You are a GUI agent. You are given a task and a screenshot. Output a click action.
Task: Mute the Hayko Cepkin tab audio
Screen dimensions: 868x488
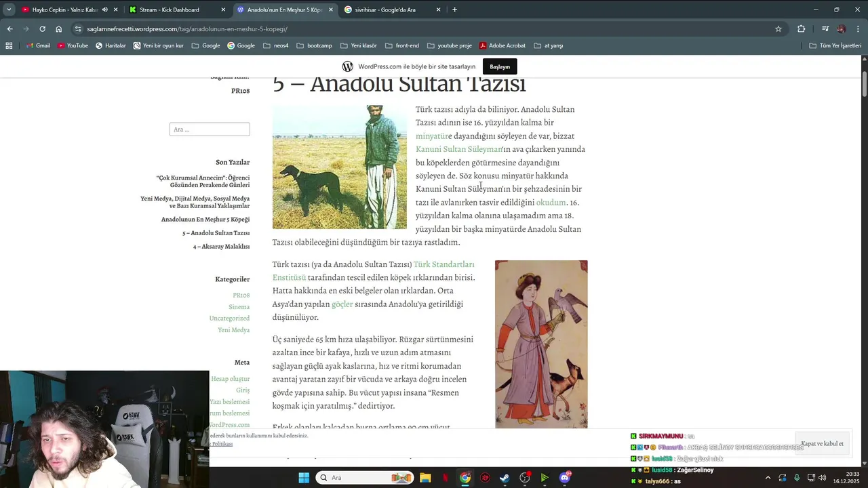pos(104,9)
